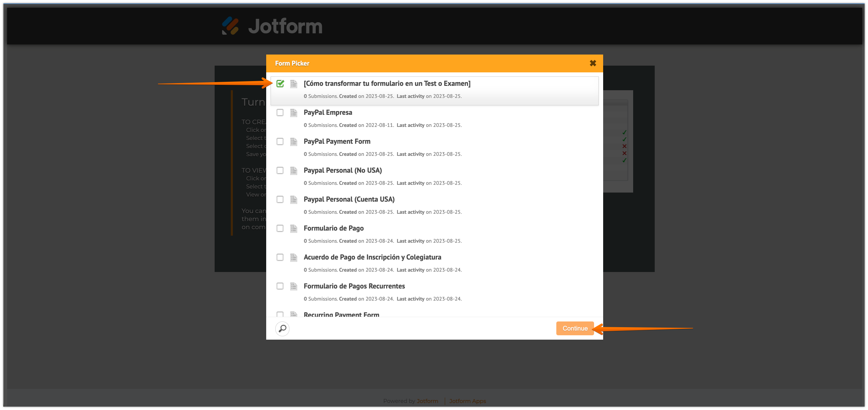Click the PayPal Payment Form document icon
Viewport: 868px width, 410px height.
[293, 142]
